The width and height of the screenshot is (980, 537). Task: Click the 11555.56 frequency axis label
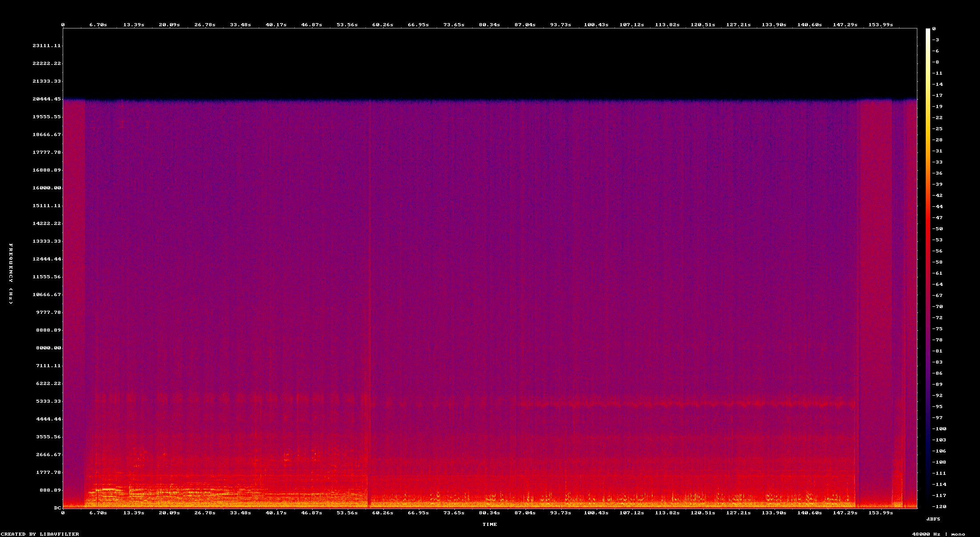point(47,277)
